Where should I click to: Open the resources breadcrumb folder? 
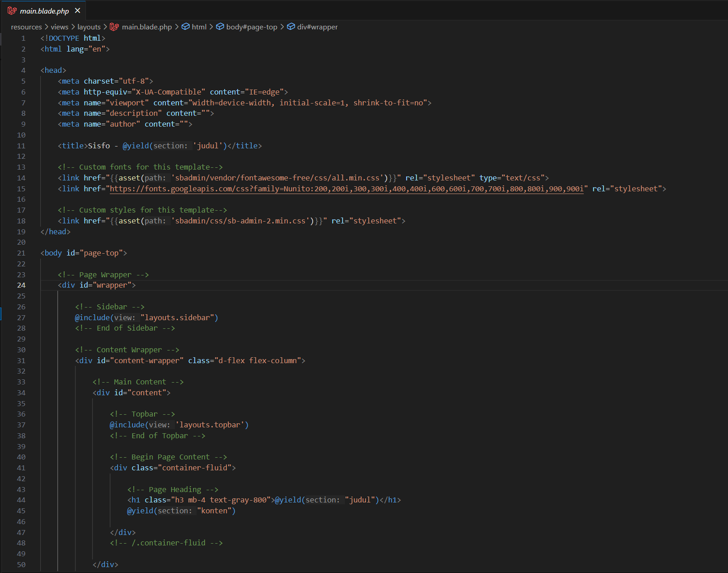[x=26, y=27]
